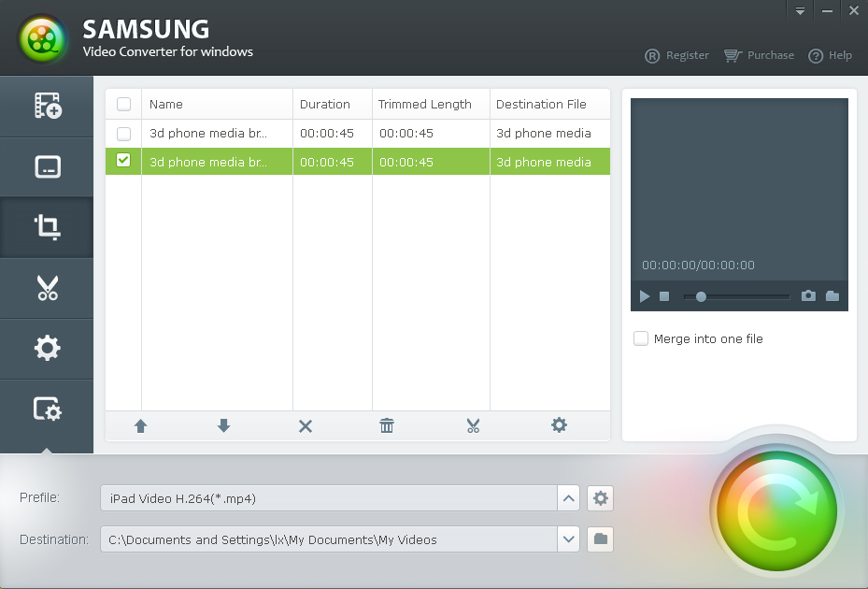Click the Add Video sidebar icon
Viewport: 868px width, 589px height.
point(48,106)
